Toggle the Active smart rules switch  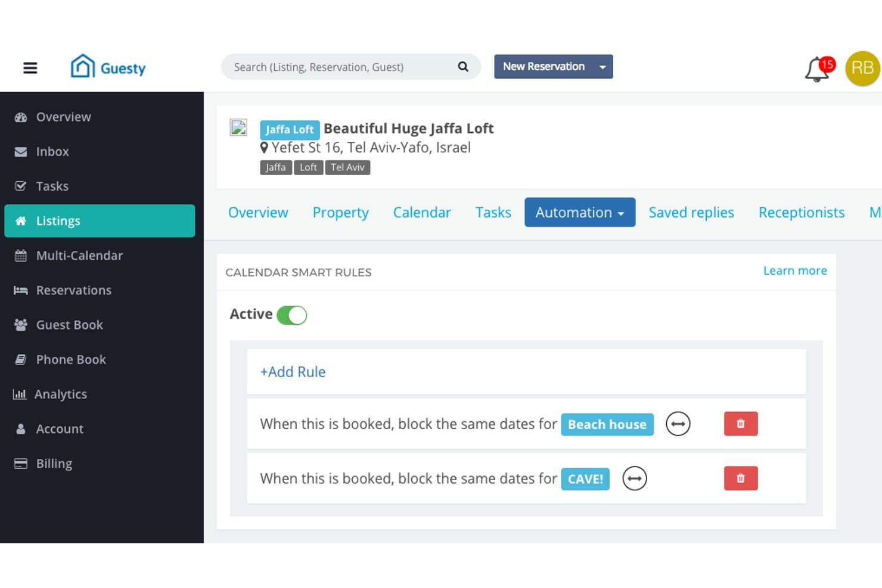click(x=291, y=315)
